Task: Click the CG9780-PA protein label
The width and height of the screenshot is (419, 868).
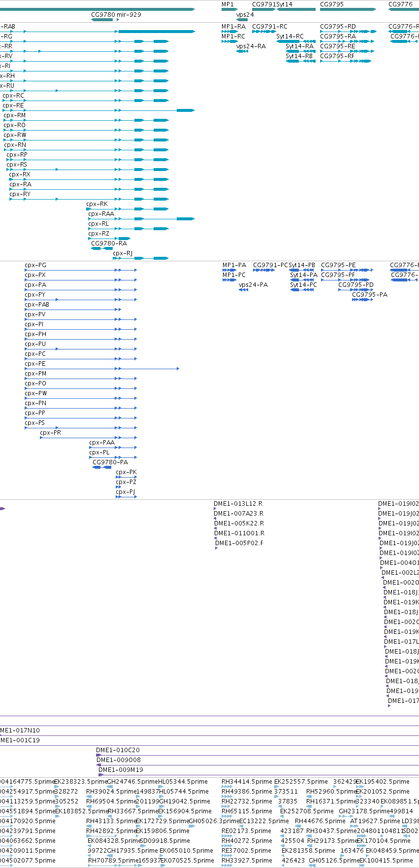Action: click(x=110, y=462)
